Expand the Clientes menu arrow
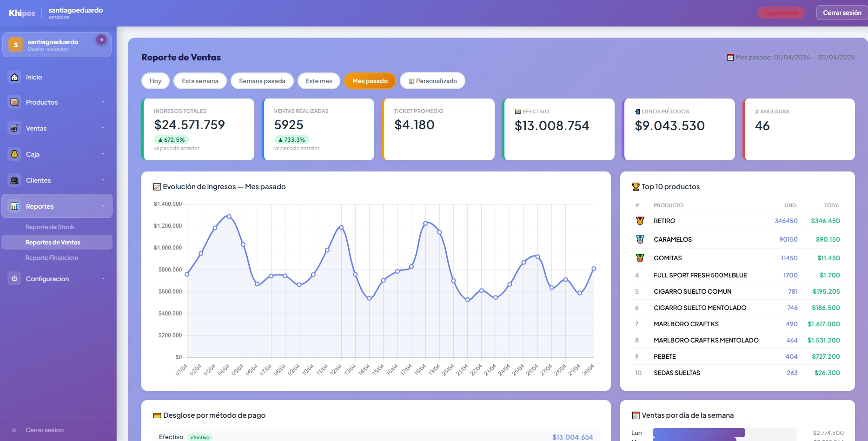This screenshot has width=868, height=441. [x=103, y=180]
